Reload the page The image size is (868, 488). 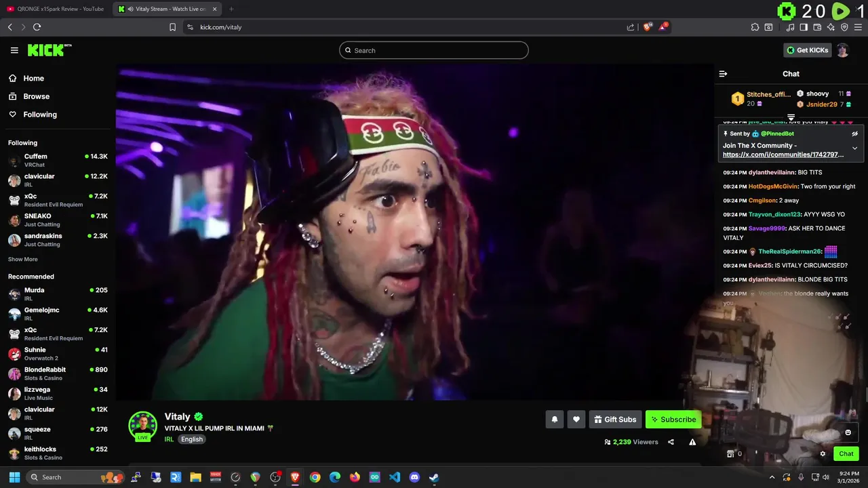coord(37,27)
